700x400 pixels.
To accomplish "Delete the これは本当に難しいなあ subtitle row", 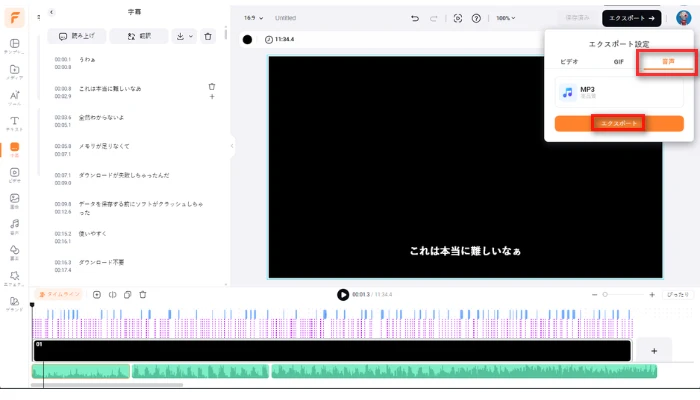I will 212,87.
